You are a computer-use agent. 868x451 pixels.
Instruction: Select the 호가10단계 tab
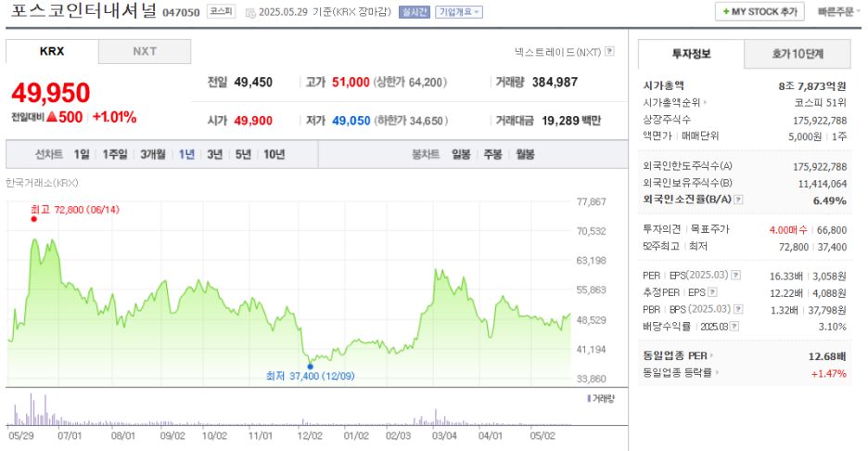coord(798,54)
